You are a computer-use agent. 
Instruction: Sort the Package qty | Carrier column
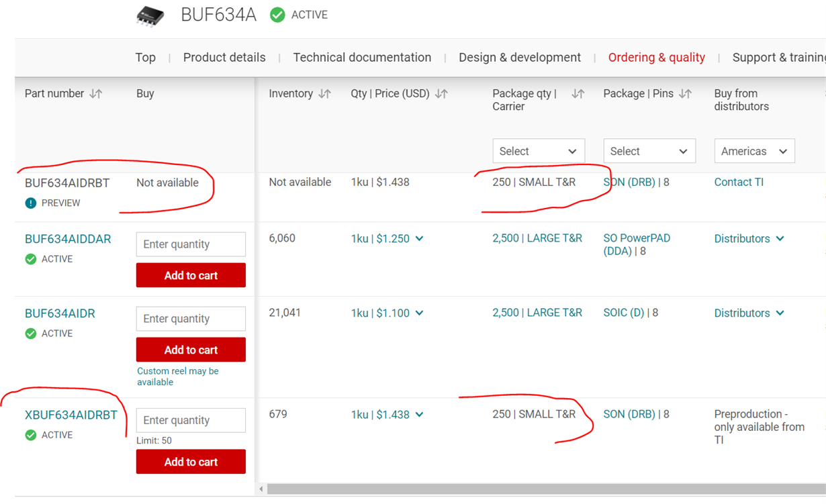point(578,94)
